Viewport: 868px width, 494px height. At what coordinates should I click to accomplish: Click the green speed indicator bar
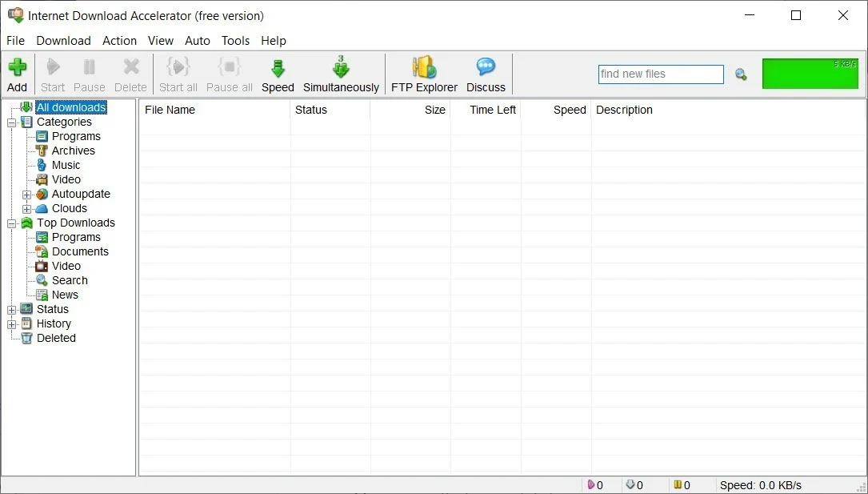pos(810,73)
